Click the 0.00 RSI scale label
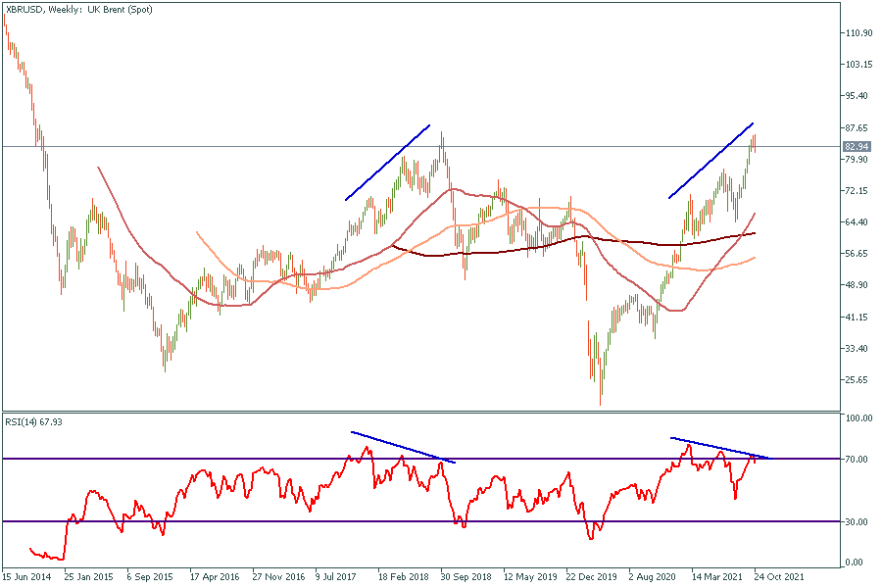This screenshot has height=588, width=882. coord(856,563)
